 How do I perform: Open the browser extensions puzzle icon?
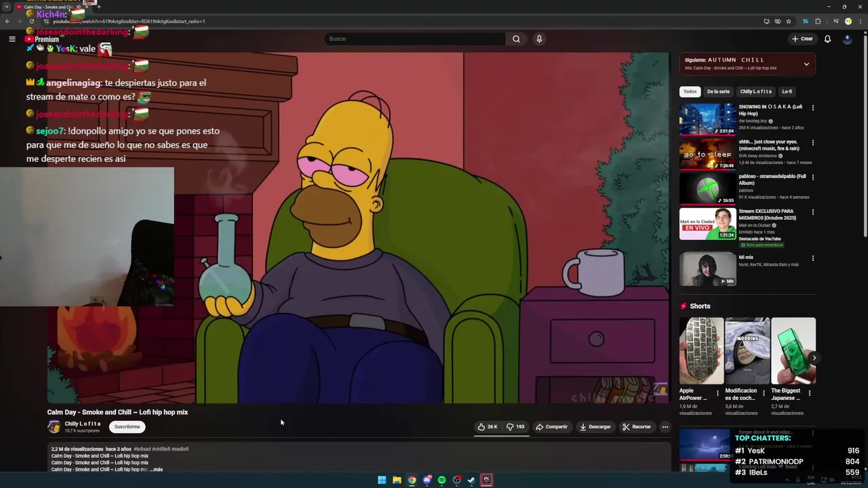(x=818, y=21)
